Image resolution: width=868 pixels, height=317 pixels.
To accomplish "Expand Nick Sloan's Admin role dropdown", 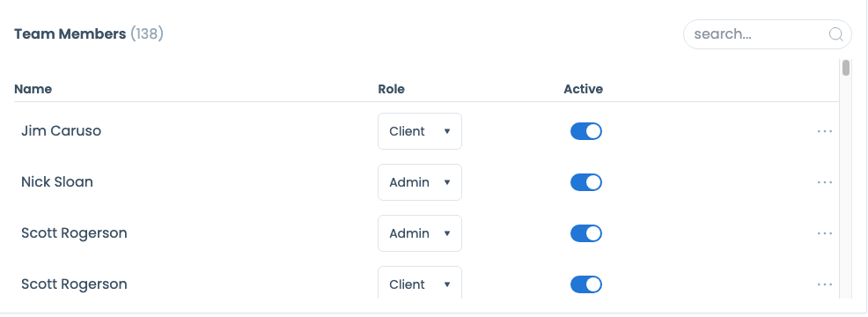I will (420, 182).
